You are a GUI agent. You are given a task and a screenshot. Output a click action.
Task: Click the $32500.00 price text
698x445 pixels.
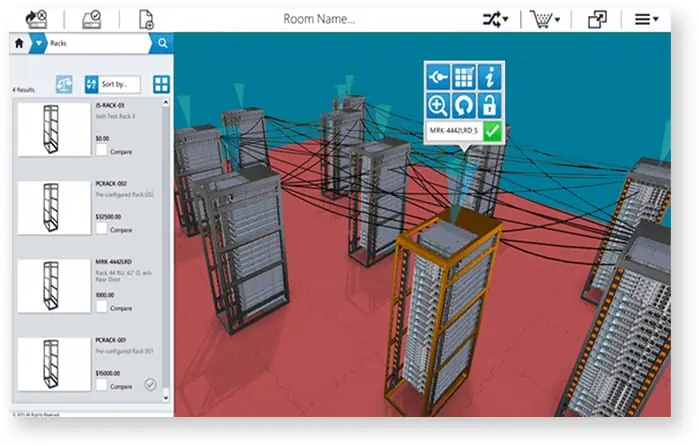[x=108, y=217]
